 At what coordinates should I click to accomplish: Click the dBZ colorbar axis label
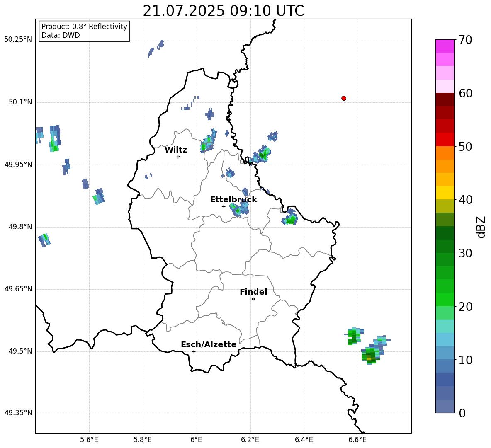[481, 227]
